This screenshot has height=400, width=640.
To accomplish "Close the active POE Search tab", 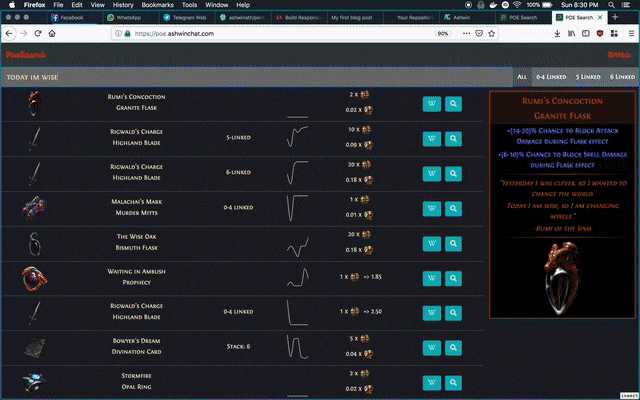I will click(600, 17).
